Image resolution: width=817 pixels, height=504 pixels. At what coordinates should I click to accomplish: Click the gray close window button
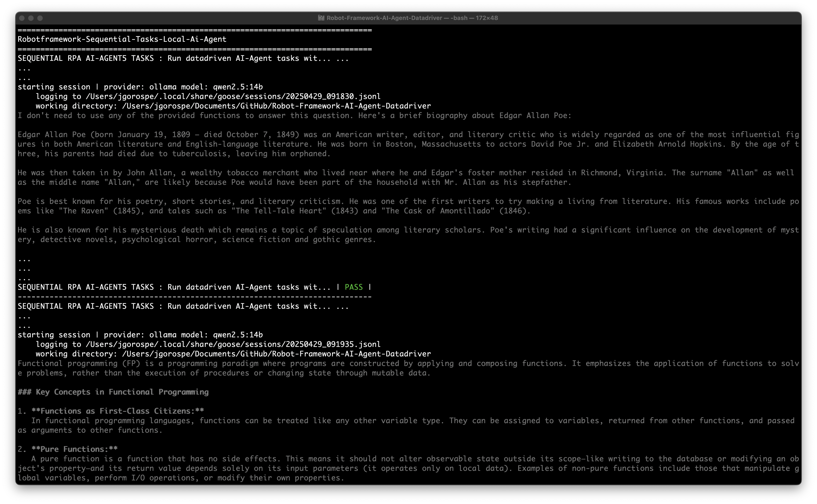22,18
